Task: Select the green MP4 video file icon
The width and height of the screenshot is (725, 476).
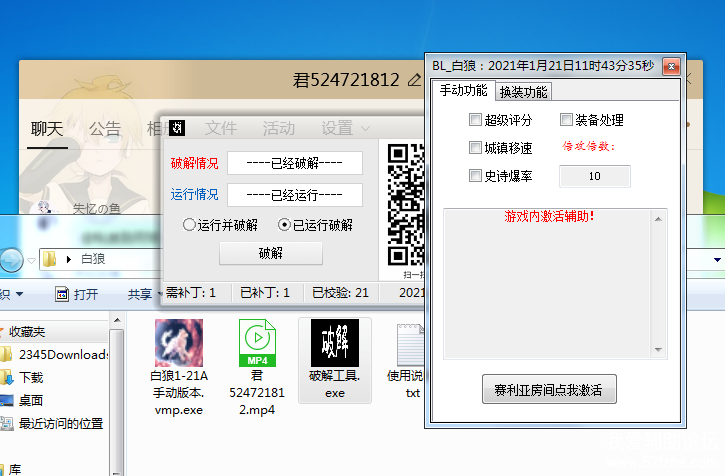Action: coord(257,343)
